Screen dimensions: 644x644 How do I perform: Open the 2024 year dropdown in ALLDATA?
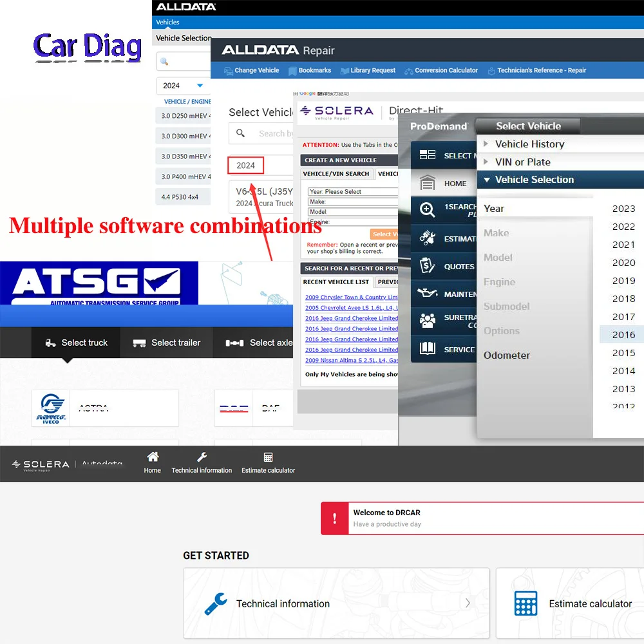click(183, 86)
